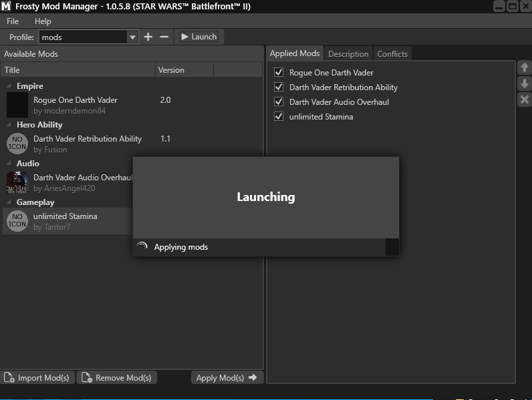
Task: Remove applied mod with X icon
Action: 525,99
